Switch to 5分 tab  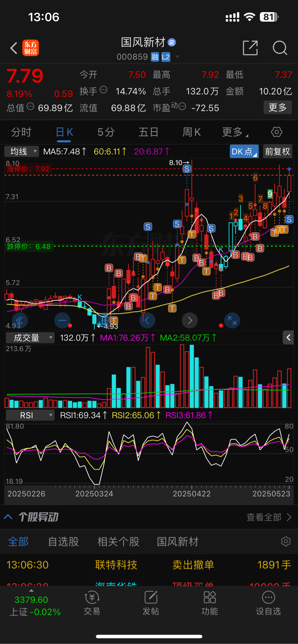tap(106, 132)
